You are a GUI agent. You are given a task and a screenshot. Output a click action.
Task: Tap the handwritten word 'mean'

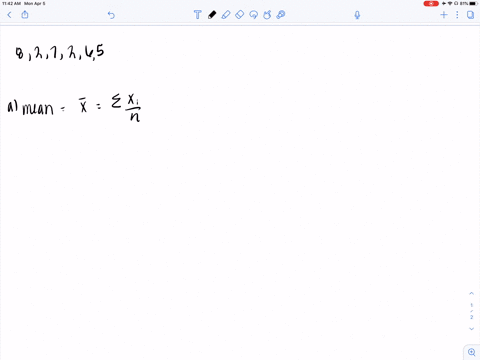38,109
